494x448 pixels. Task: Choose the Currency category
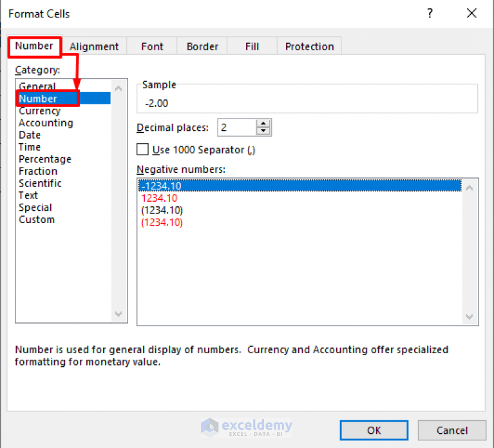point(63,111)
